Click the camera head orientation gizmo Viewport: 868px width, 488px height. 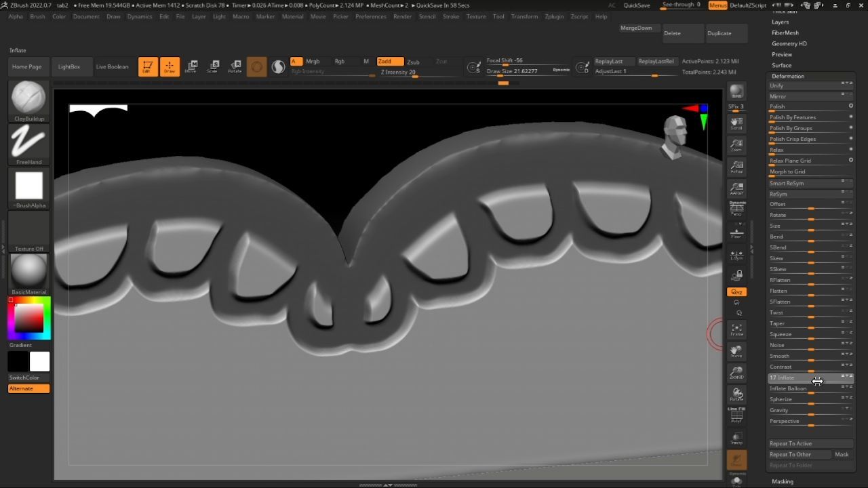674,137
